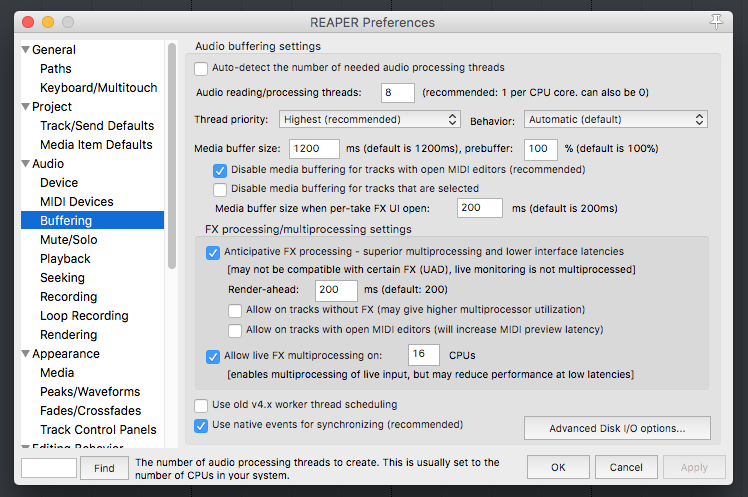Screen dimensions: 748x497
Task: Click the Find button
Action: pos(104,468)
